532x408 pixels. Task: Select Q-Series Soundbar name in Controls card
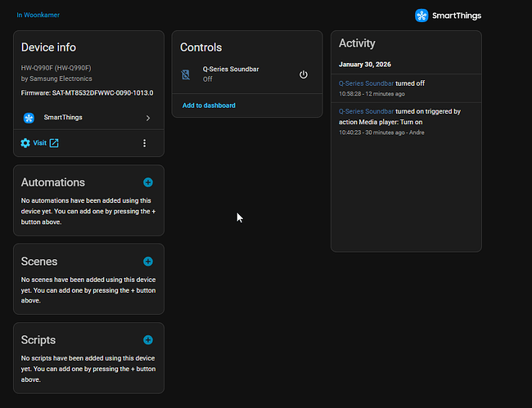[x=231, y=69]
